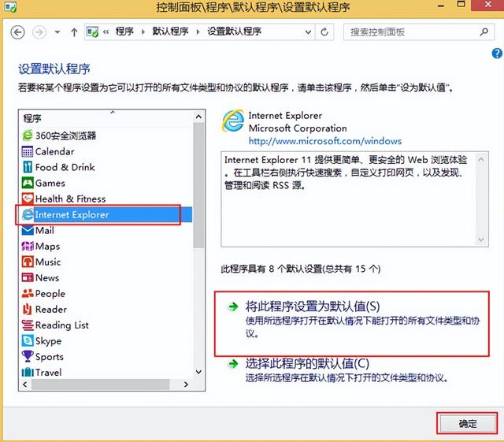Image resolution: width=504 pixels, height=442 pixels.
Task: Click the list's left scroll arrow
Action: [x=25, y=384]
